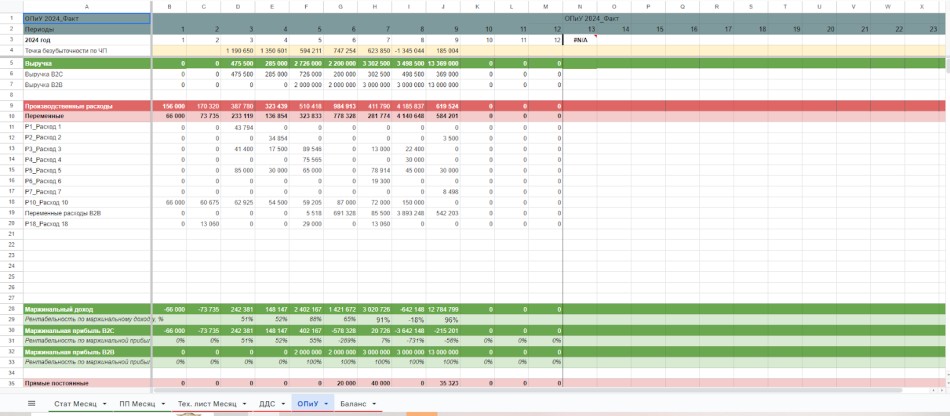This screenshot has height=416, width=950.
Task: Switch to the Баланс sheet tab
Action: [353, 403]
